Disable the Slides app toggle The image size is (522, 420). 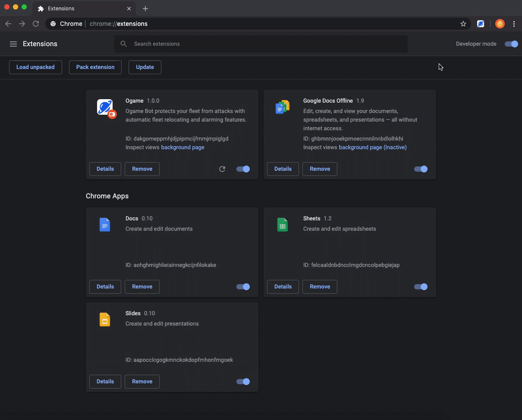click(x=243, y=382)
